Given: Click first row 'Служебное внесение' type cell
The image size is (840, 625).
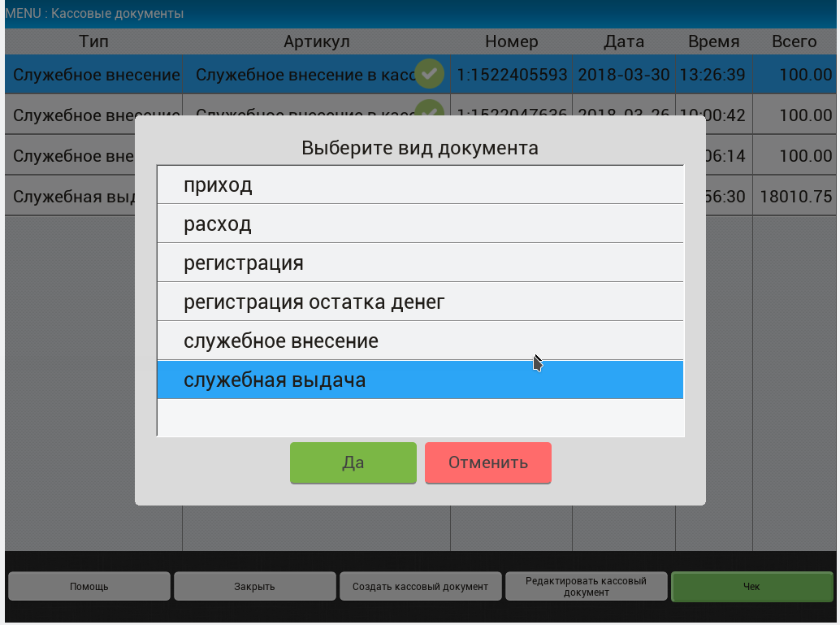Looking at the screenshot, I should click(93, 75).
